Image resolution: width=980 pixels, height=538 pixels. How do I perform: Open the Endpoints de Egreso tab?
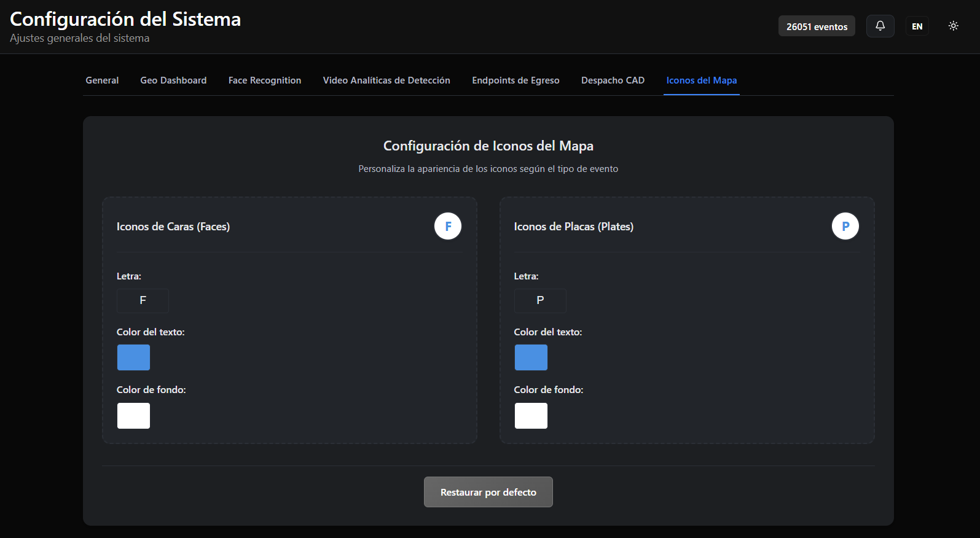click(x=515, y=80)
